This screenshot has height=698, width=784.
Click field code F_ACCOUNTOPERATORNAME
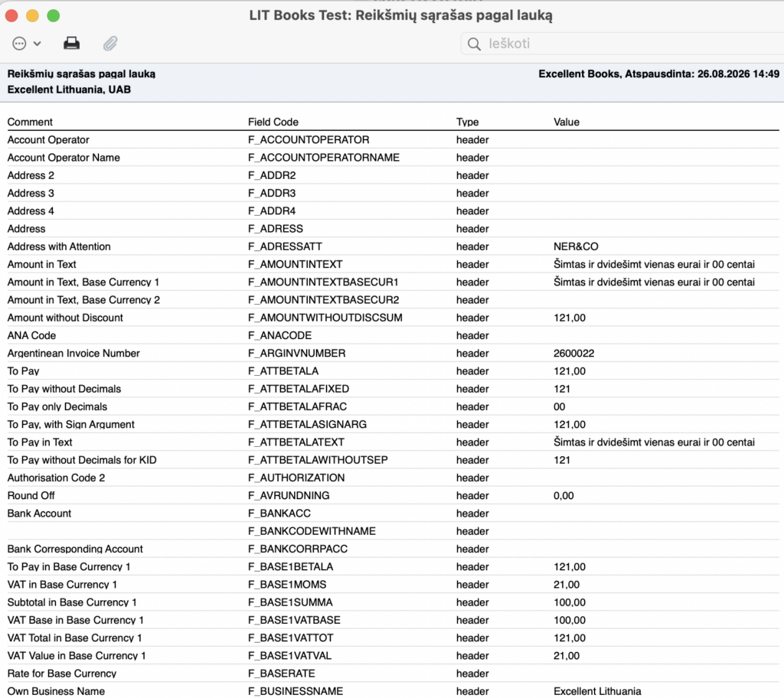pyautogui.click(x=324, y=158)
